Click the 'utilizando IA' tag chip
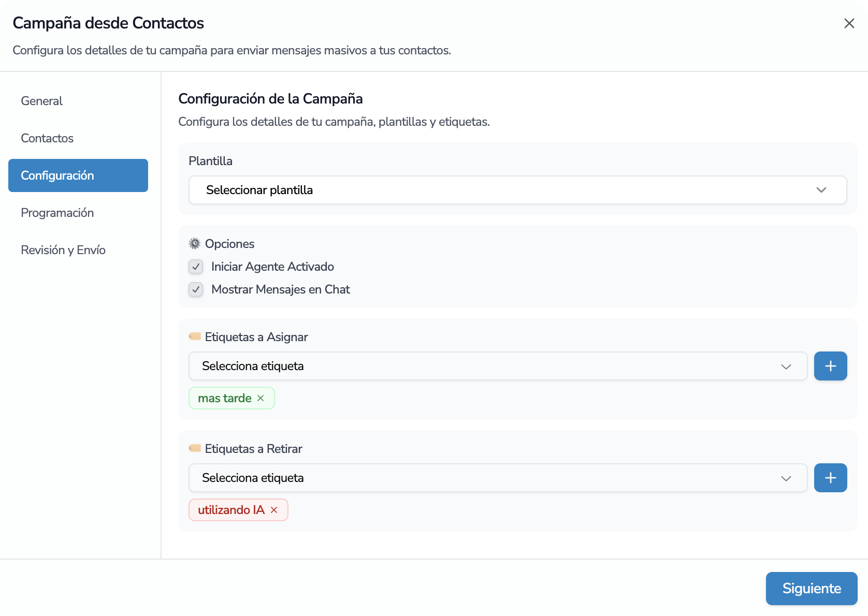 click(238, 510)
